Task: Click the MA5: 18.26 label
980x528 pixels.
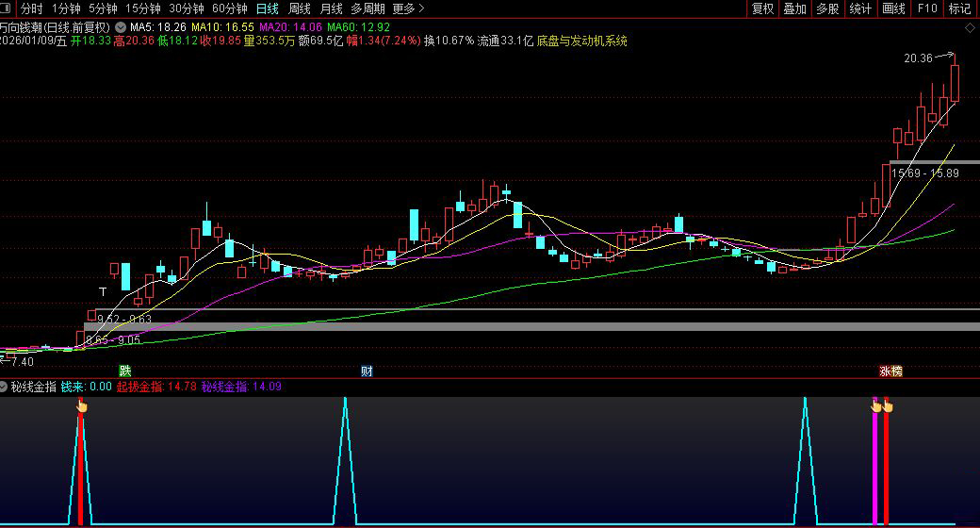Action: 158,27
